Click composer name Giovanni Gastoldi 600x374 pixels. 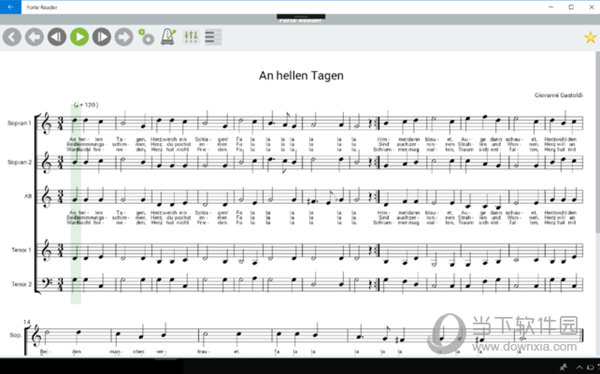[558, 95]
